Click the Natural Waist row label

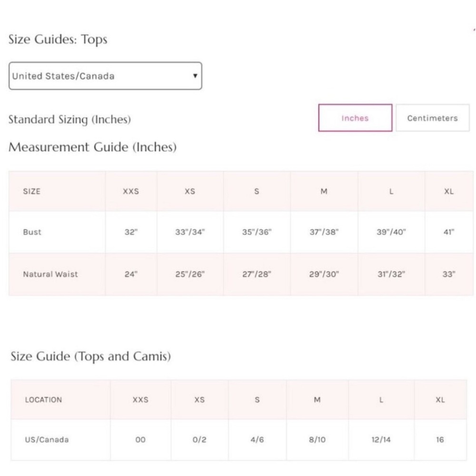click(x=50, y=274)
